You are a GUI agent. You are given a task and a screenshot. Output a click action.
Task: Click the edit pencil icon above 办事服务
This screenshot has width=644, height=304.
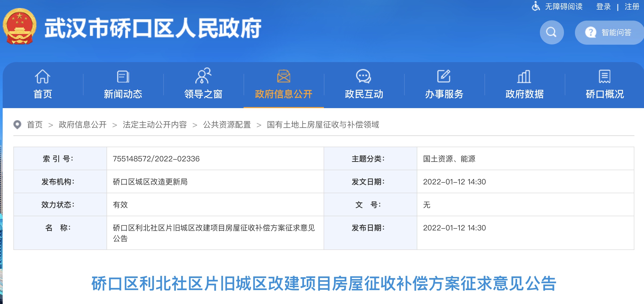click(444, 76)
